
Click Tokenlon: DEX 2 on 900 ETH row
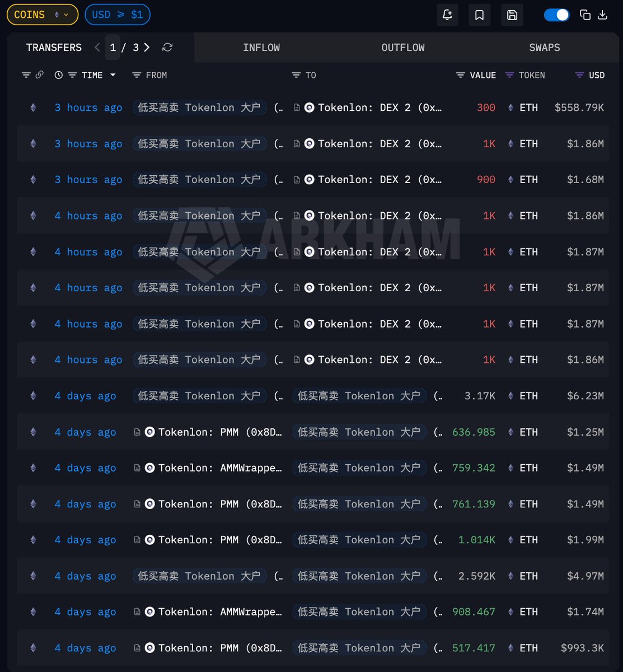click(x=380, y=180)
